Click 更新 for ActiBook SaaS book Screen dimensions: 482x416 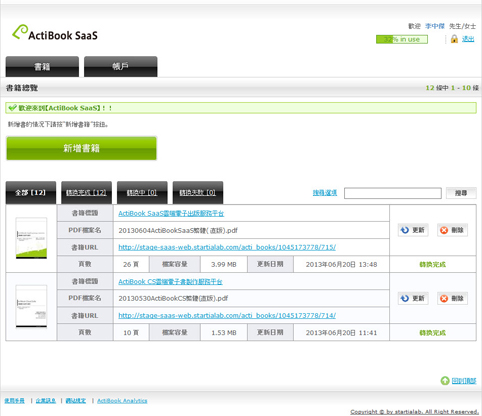413,230
